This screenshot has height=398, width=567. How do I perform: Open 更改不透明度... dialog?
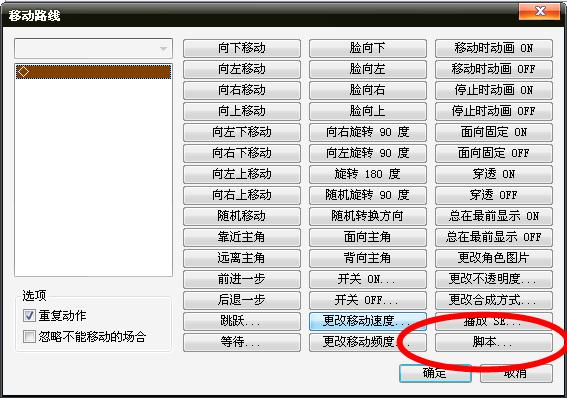click(x=494, y=279)
